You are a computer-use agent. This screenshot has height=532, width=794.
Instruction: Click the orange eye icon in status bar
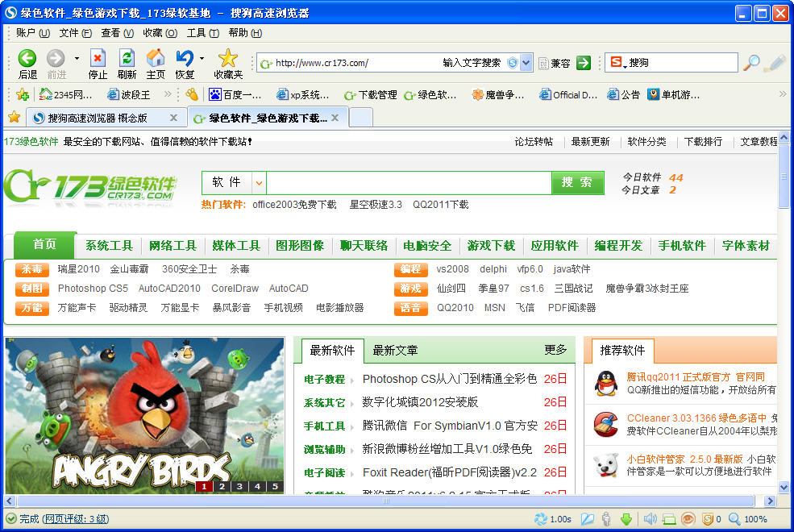688,519
